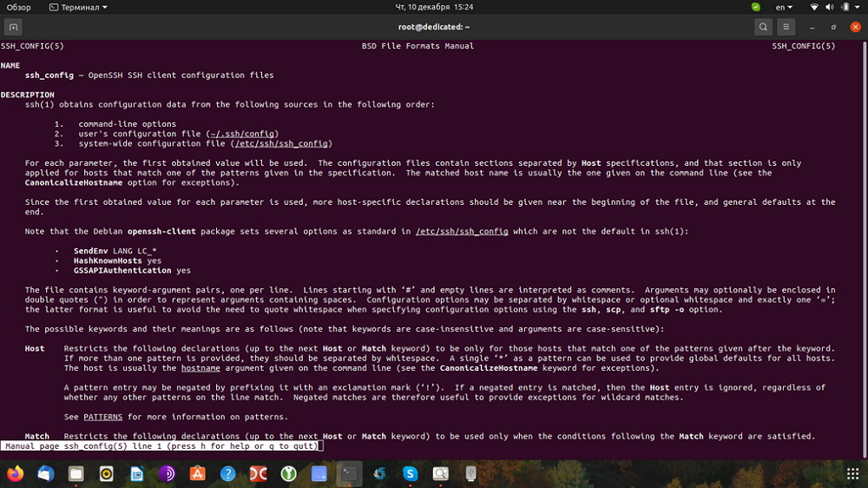
Task: Click the bold Host keyword entry
Action: tap(35, 348)
